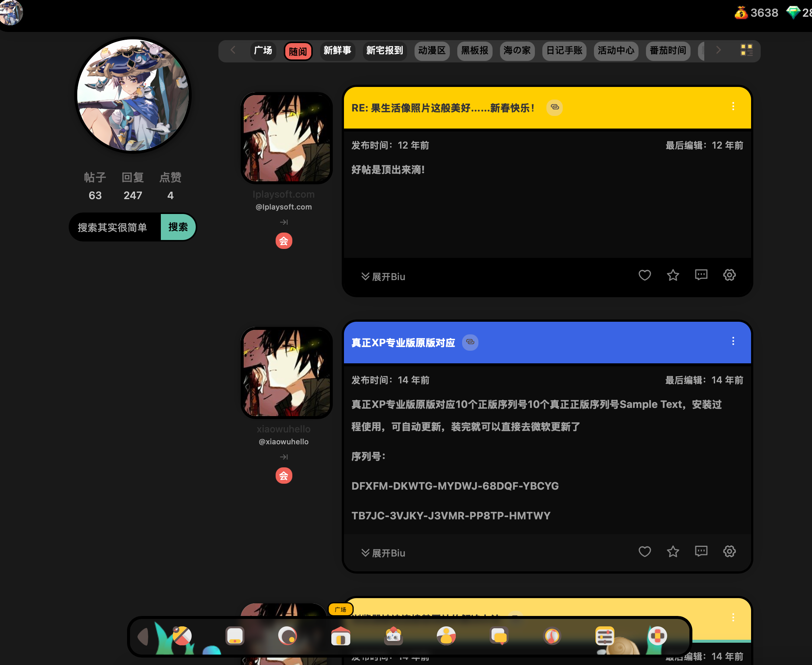Click gear icon on 真正XP专业版 post
Viewport: 812px width, 665px height.
(729, 552)
